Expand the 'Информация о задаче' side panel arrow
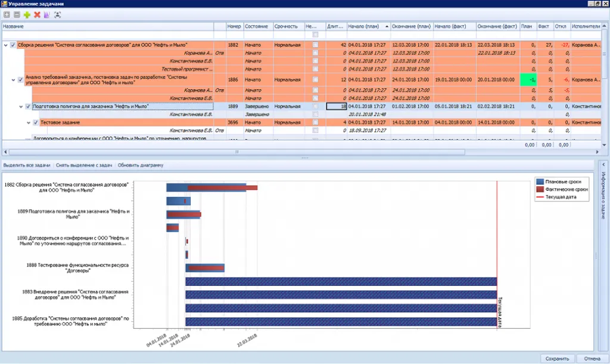Screen dimensions: 610x364 click(602, 164)
